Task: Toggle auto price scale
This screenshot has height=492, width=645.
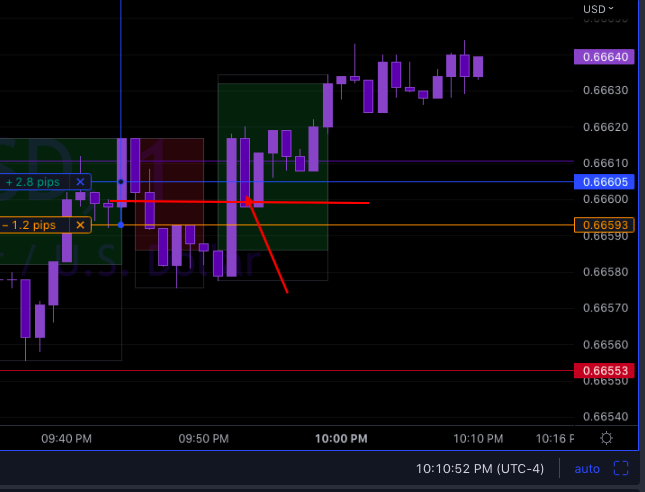Action: point(587,469)
